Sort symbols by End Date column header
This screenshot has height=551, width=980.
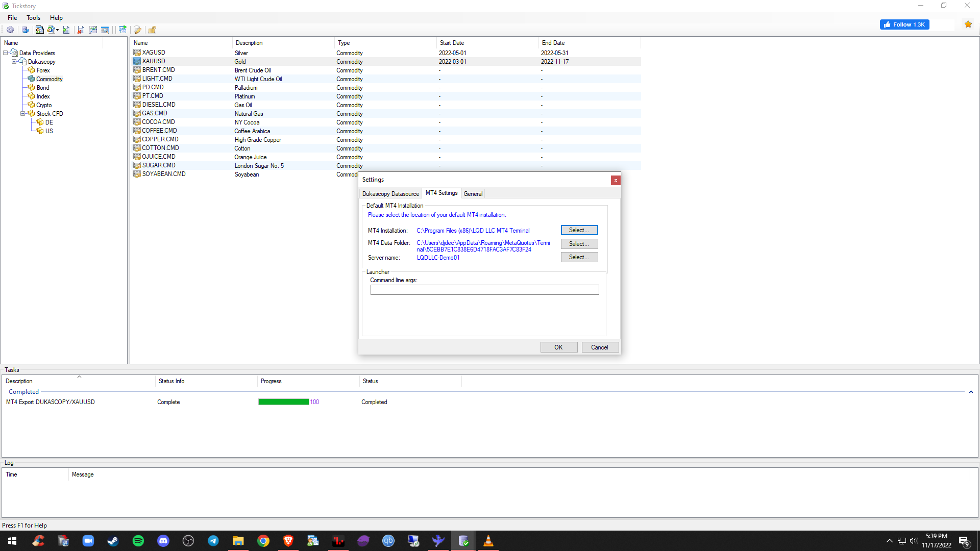pyautogui.click(x=590, y=43)
